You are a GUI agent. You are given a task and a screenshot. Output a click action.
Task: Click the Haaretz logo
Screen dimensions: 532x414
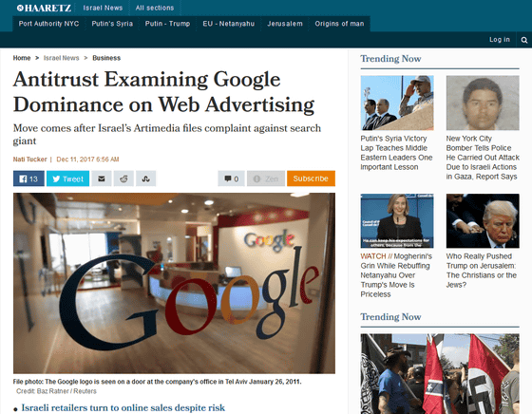coord(44,8)
